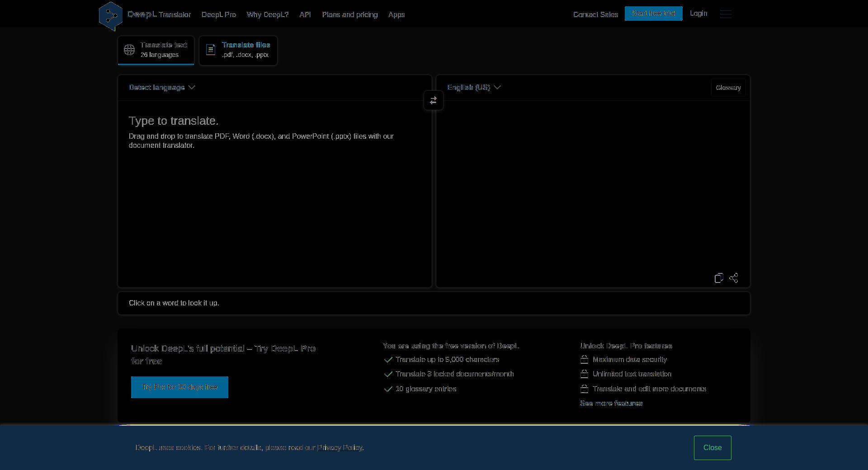
Task: Click lock icon beside Maximum data security
Action: tap(584, 360)
